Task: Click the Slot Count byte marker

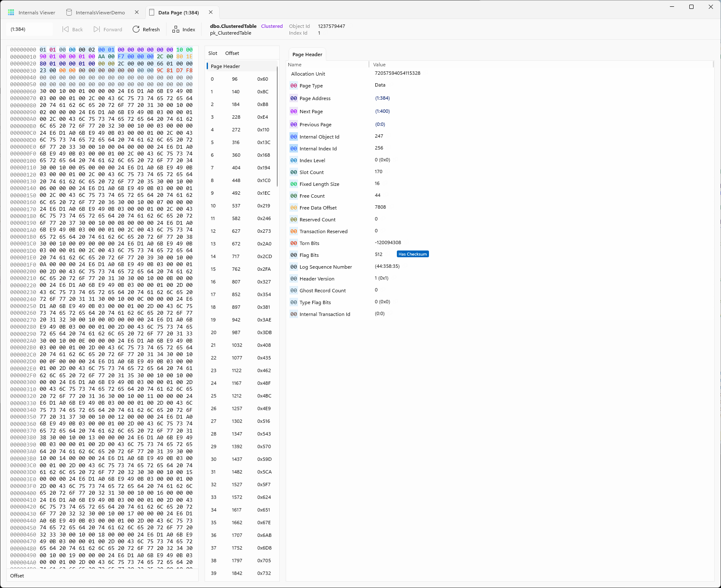Action: (x=294, y=172)
